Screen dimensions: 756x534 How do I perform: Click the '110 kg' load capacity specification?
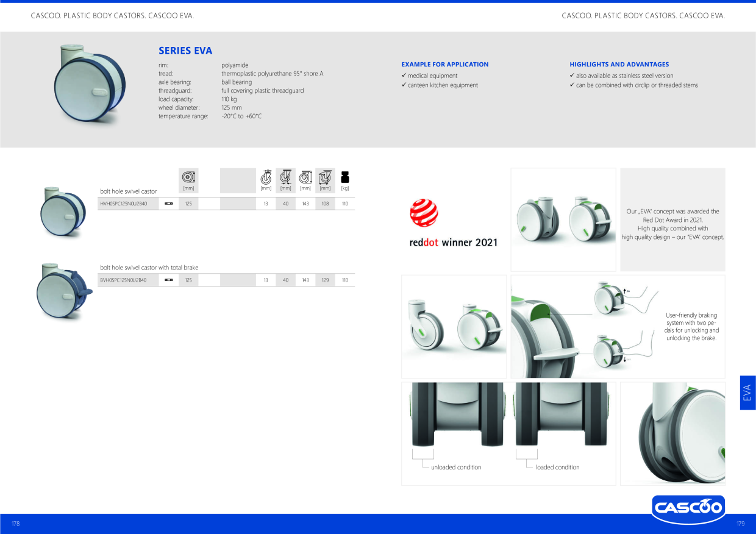[229, 99]
